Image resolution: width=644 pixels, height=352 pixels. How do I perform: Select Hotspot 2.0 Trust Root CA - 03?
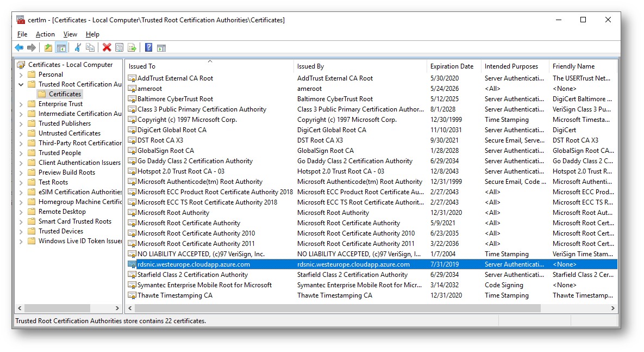[372, 171]
